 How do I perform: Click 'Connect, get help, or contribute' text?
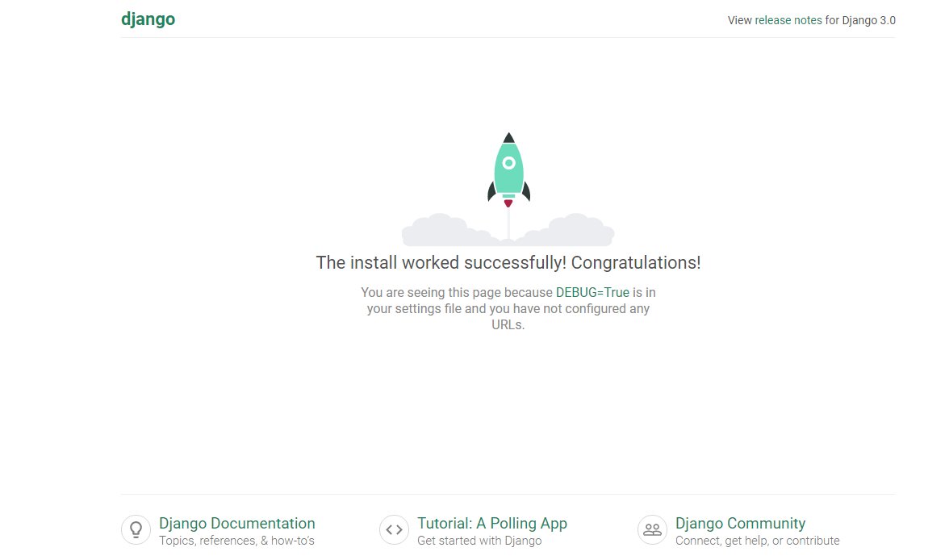pyautogui.click(x=757, y=541)
